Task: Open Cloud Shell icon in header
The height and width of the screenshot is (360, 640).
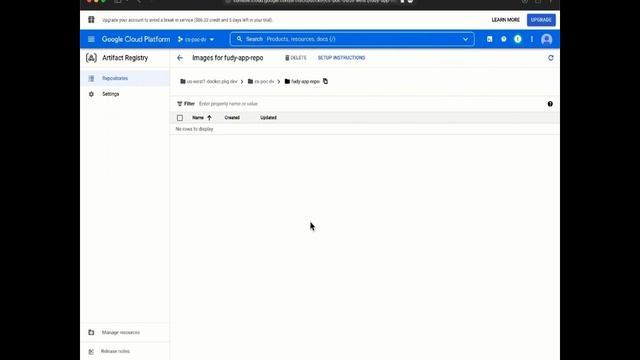Action: tap(489, 39)
